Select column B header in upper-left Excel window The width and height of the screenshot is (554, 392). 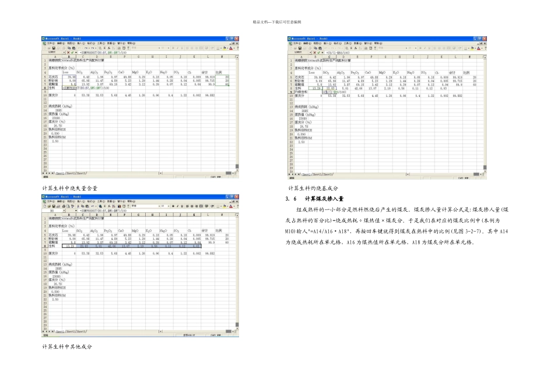click(x=69, y=57)
